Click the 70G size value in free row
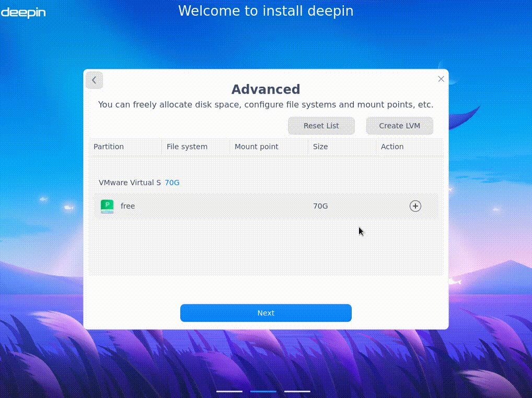The height and width of the screenshot is (398, 532). pos(320,206)
